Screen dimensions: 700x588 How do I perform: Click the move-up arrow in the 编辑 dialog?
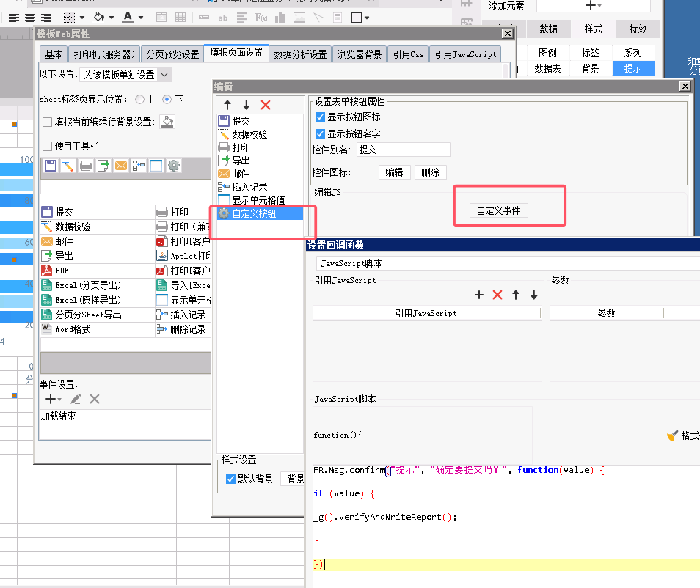coord(227,106)
